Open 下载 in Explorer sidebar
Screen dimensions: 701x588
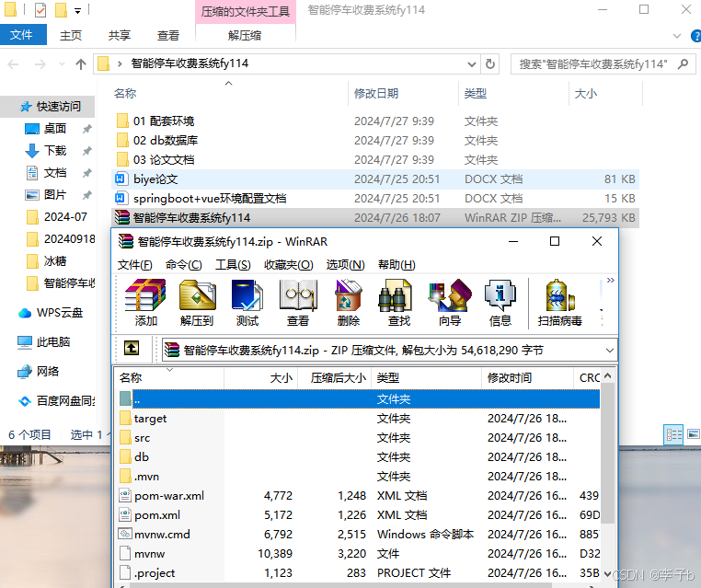click(x=46, y=151)
